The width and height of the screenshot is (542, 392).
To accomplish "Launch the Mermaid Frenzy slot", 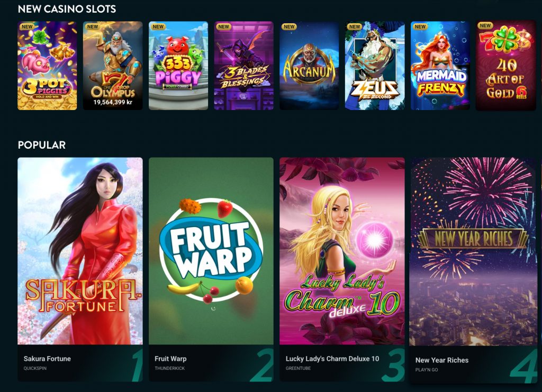I will 440,66.
